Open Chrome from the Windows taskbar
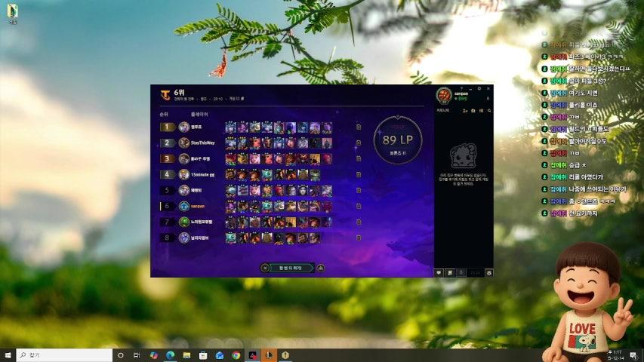 236,354
